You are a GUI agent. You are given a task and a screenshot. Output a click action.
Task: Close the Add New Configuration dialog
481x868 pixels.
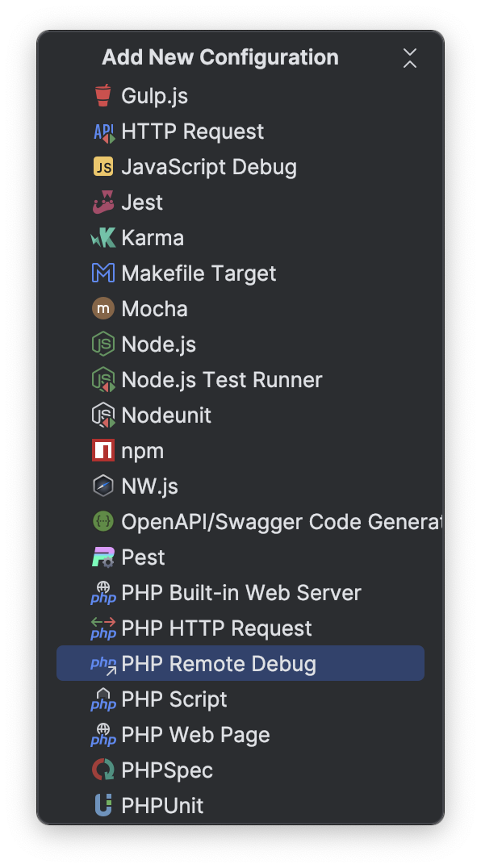410,59
